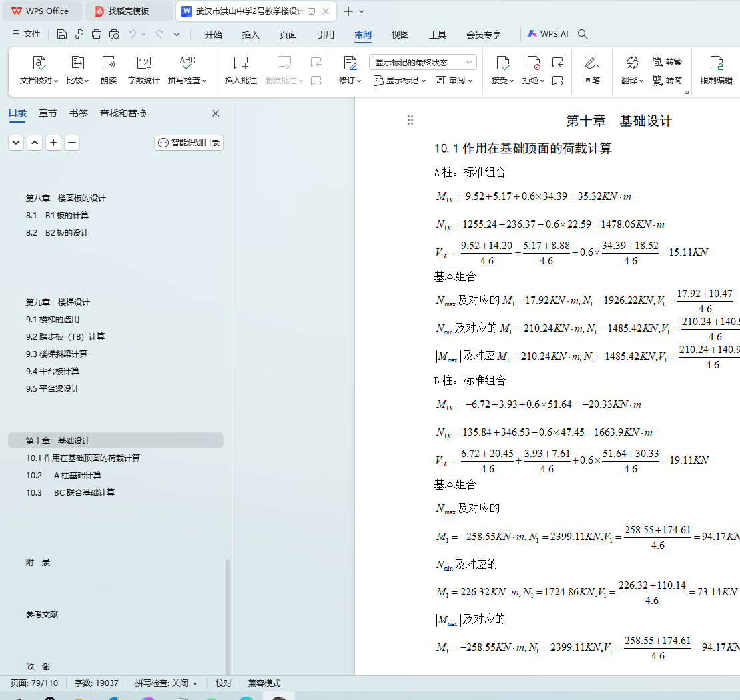Viewport: 740px width, 700px height.
Task: Click the undo arrow icon
Action: pos(133,34)
